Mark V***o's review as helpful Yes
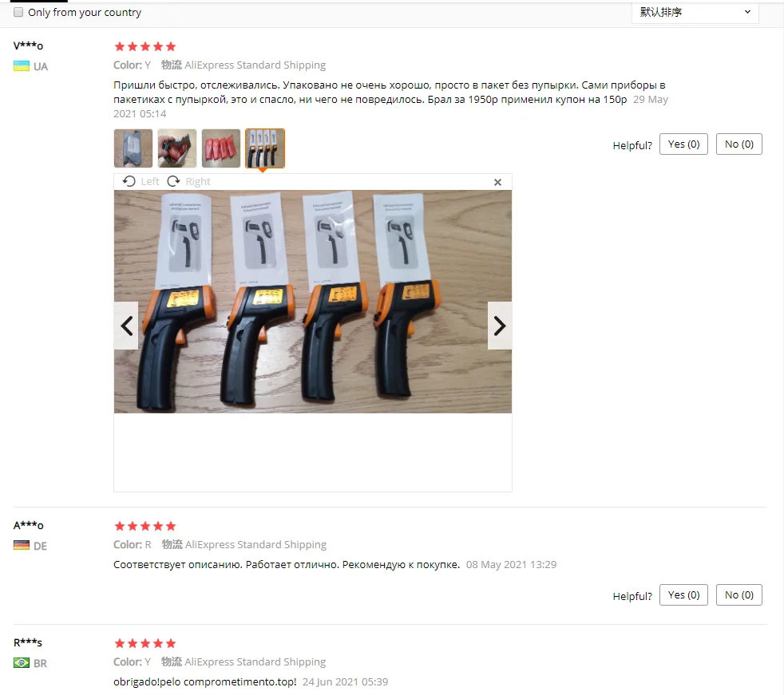Screen dimensions: 784x695 coord(683,144)
